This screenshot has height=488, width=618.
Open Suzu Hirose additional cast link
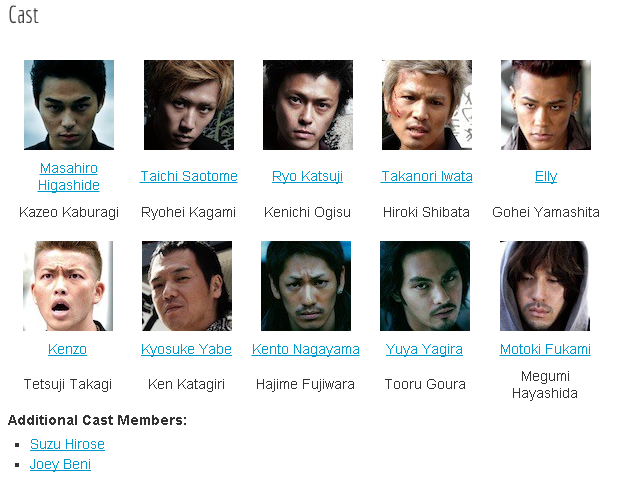(67, 444)
